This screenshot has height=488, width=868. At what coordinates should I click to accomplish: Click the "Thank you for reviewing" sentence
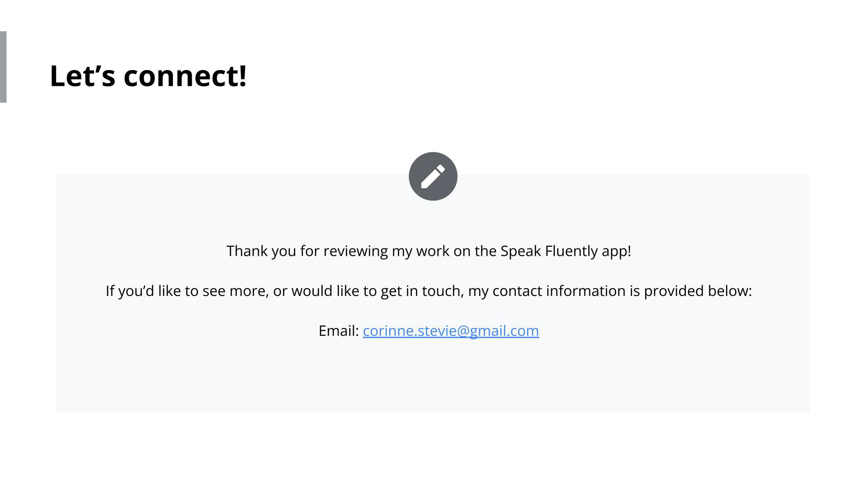(428, 251)
